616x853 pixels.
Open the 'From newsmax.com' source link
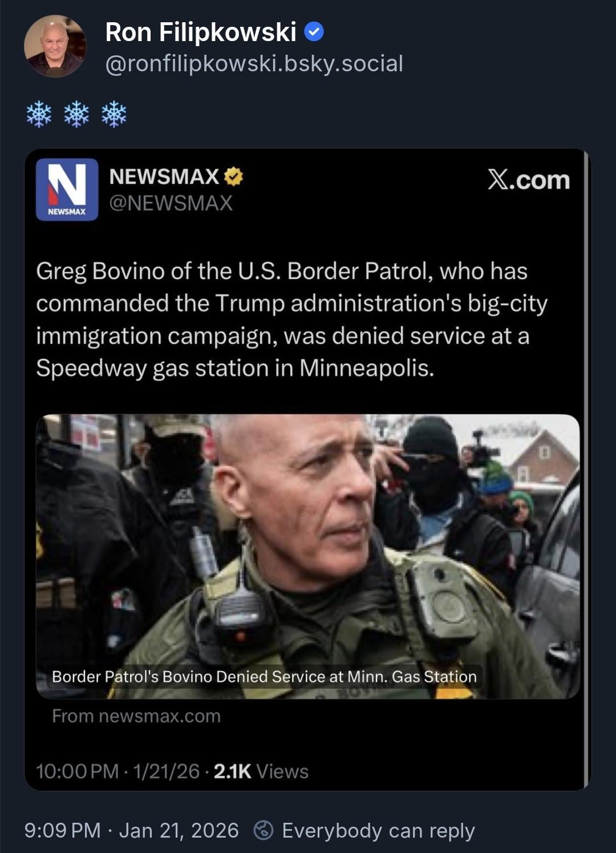pos(136,716)
